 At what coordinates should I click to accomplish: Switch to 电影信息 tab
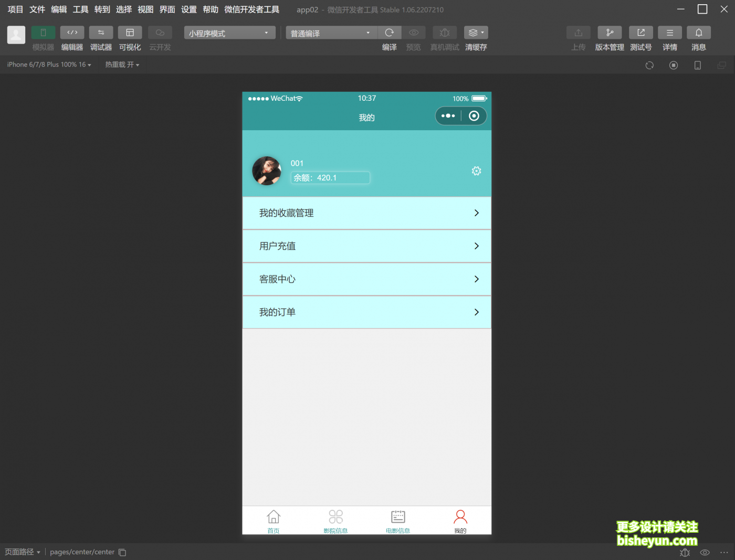click(398, 521)
